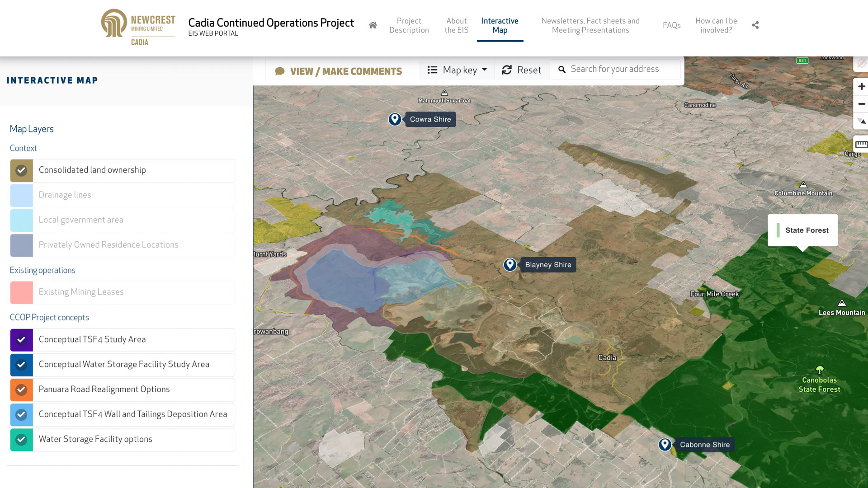The image size is (868, 488).
Task: Disable Conceptual TSF4 Study Area layer
Action: tap(21, 340)
